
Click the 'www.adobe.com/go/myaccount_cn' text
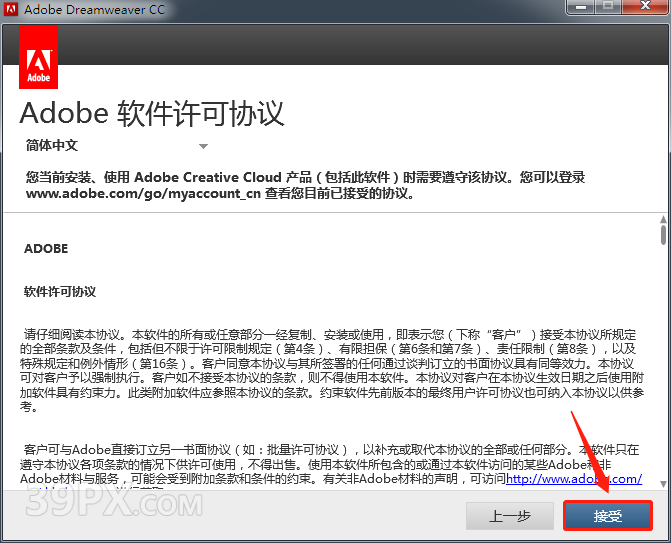[x=143, y=193]
